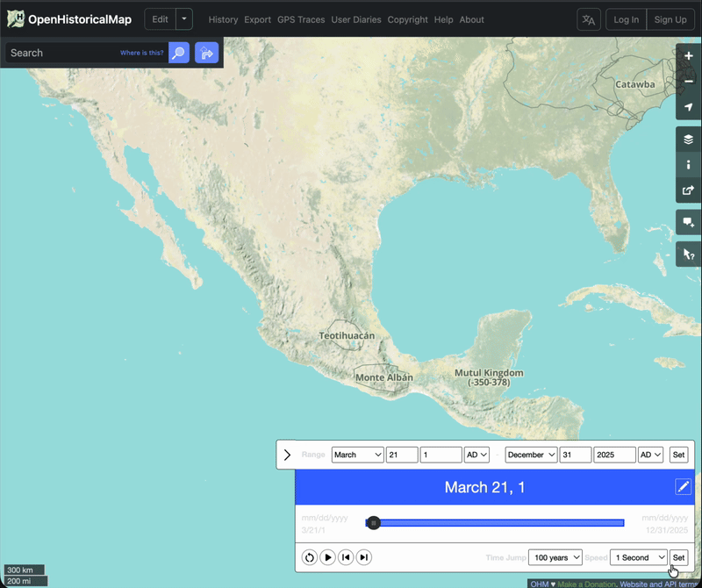Open the end month December dropdown
The width and height of the screenshot is (702, 588).
532,455
